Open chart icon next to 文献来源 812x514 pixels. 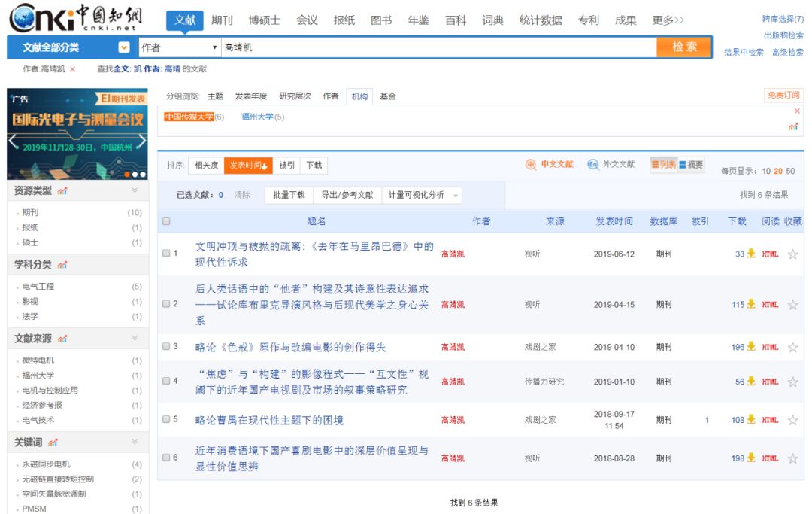[62, 339]
